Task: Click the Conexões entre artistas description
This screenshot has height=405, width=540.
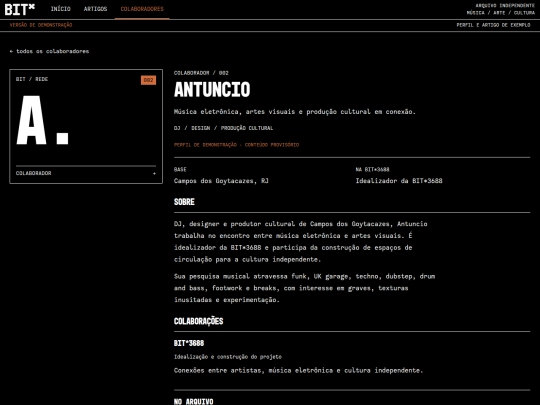Action: pos(298,371)
